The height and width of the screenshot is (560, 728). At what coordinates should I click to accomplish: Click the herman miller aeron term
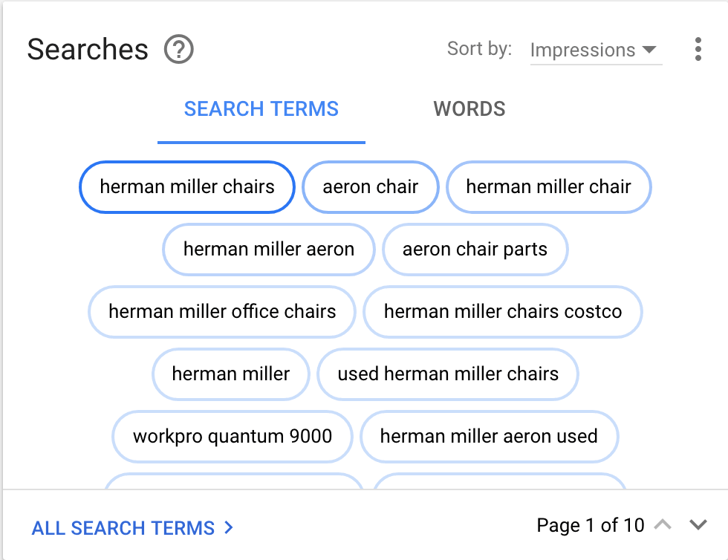coord(267,250)
